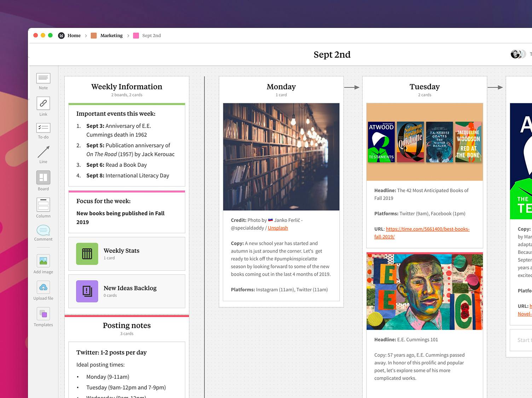532x398 pixels.
Task: Click the arrow after Tuesday column
Action: [495, 87]
